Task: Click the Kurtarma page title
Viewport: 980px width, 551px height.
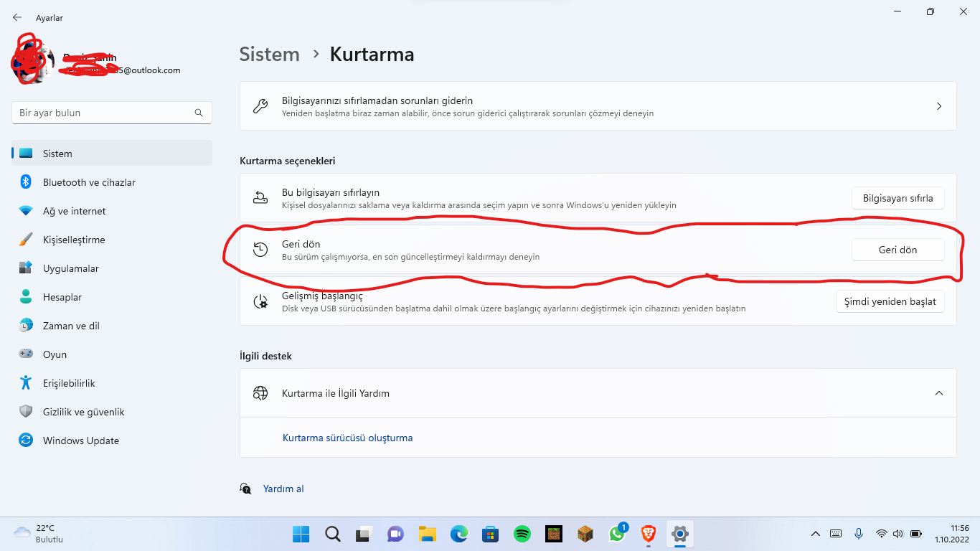Action: (372, 55)
